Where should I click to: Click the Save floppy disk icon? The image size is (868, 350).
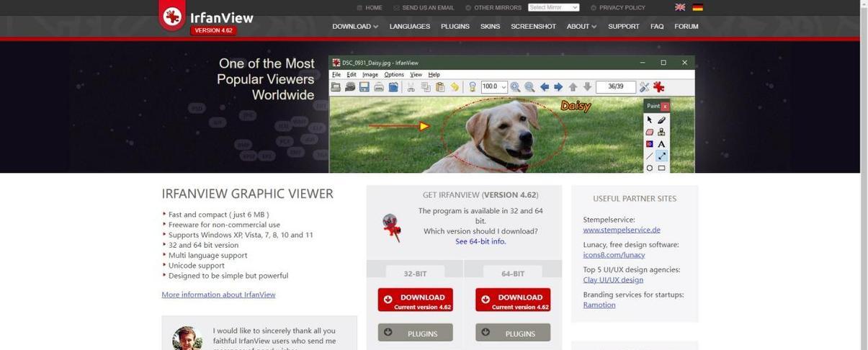pyautogui.click(x=364, y=86)
